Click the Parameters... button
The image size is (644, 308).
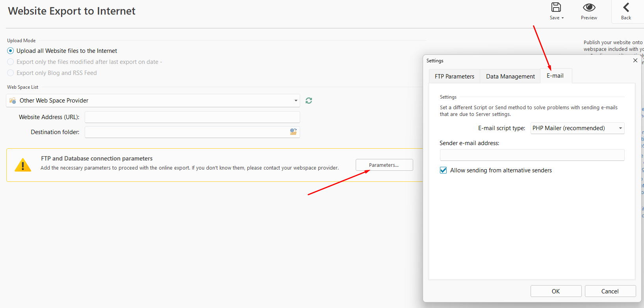point(384,165)
